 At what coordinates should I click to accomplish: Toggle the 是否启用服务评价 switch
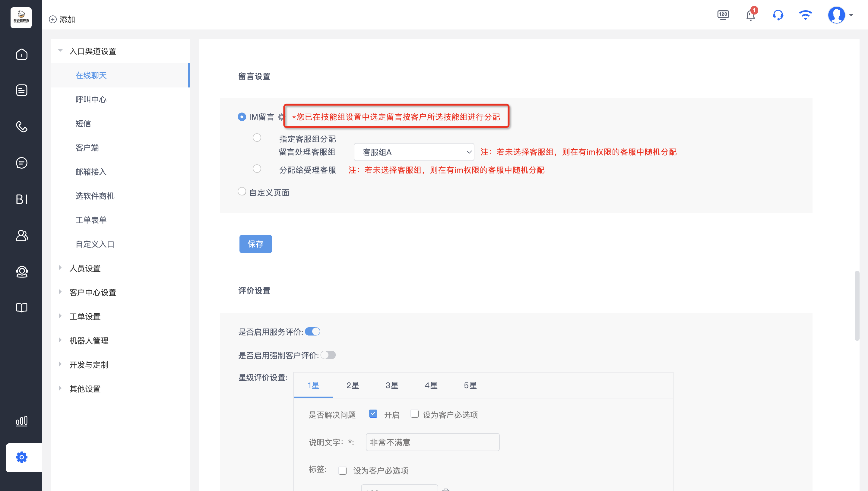tap(312, 331)
